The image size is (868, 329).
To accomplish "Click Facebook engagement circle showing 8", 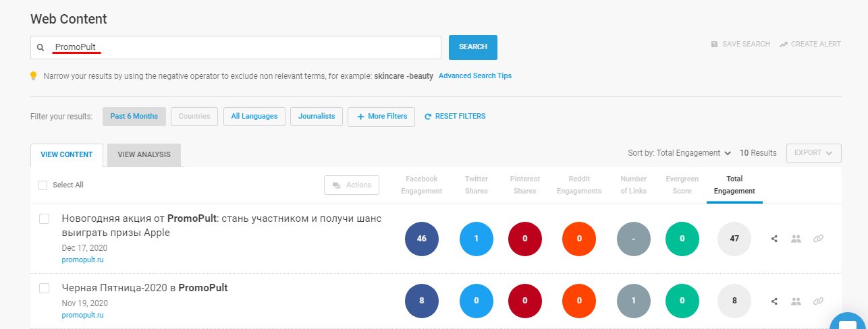I will [x=422, y=301].
